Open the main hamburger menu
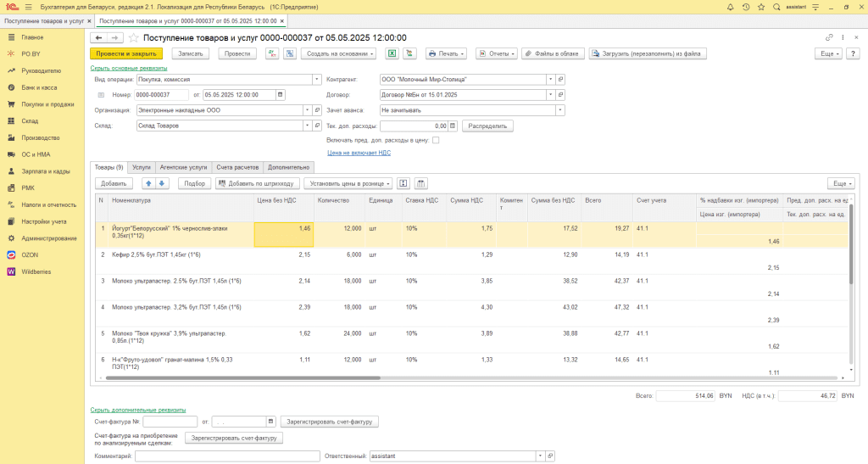Image resolution: width=868 pixels, height=464 pixels. pos(28,7)
